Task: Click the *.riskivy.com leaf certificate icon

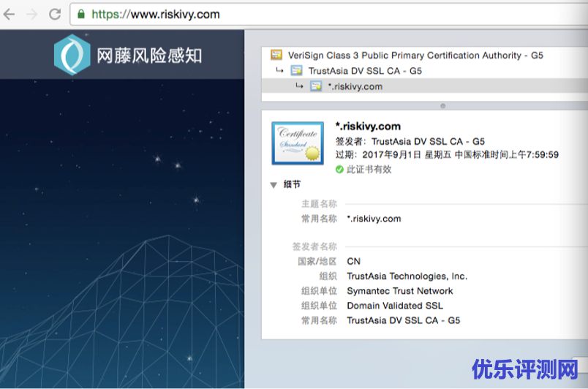Action: [316, 86]
